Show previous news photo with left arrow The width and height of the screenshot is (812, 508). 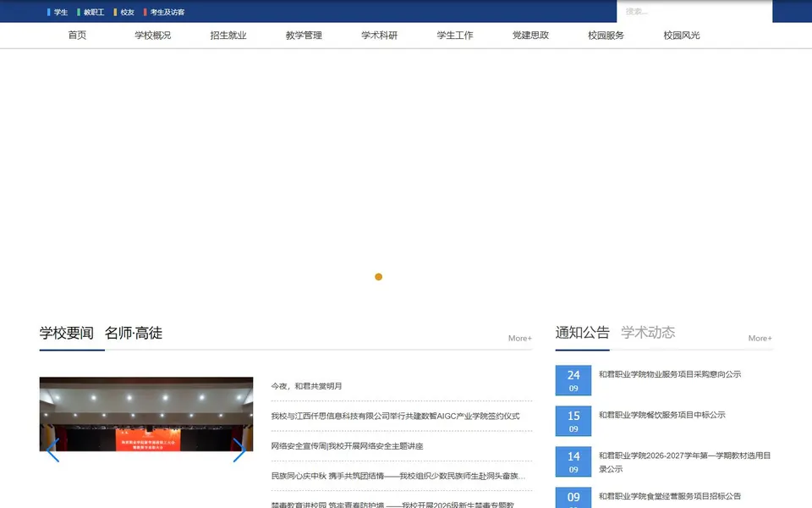tap(52, 450)
